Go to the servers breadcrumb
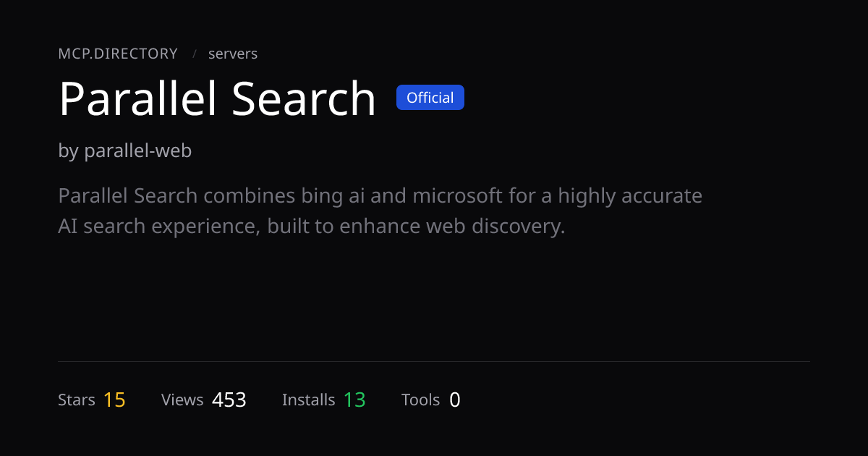Screen dimensions: 868x456 pos(233,54)
